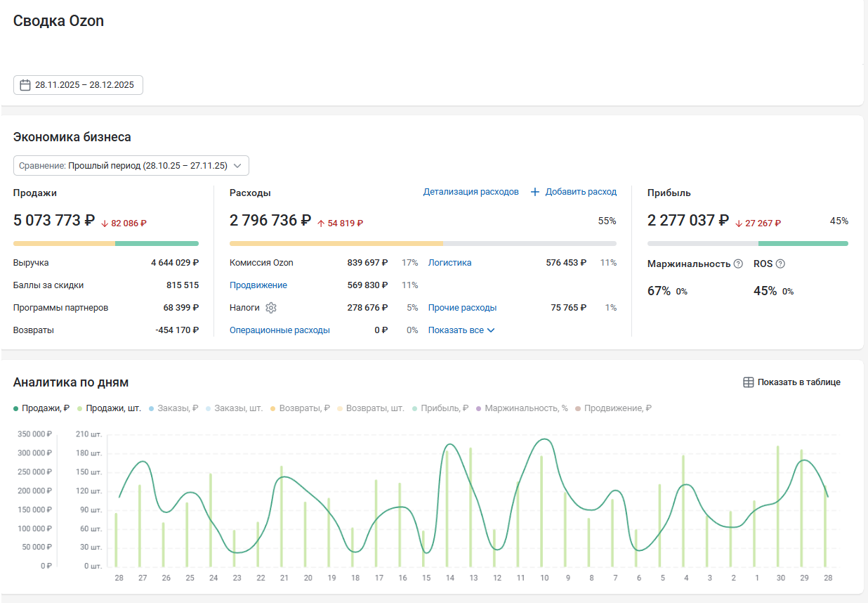
Task: Click the Маржинальность value 67%
Action: click(x=659, y=291)
